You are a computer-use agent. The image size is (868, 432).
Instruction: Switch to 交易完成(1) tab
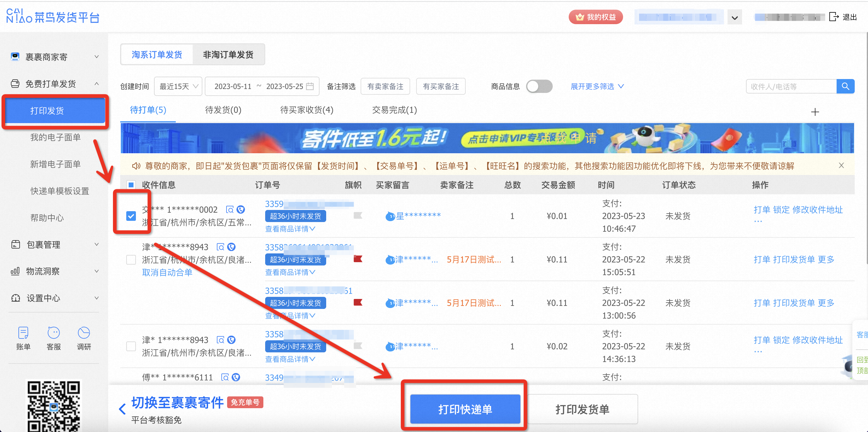click(x=394, y=110)
